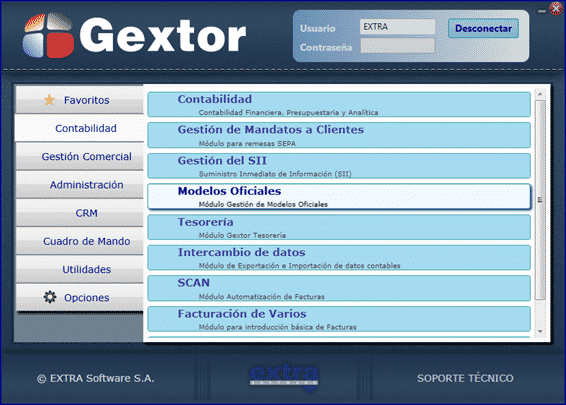The width and height of the screenshot is (566, 405).
Task: Open the Gestión del SII module
Action: point(339,166)
